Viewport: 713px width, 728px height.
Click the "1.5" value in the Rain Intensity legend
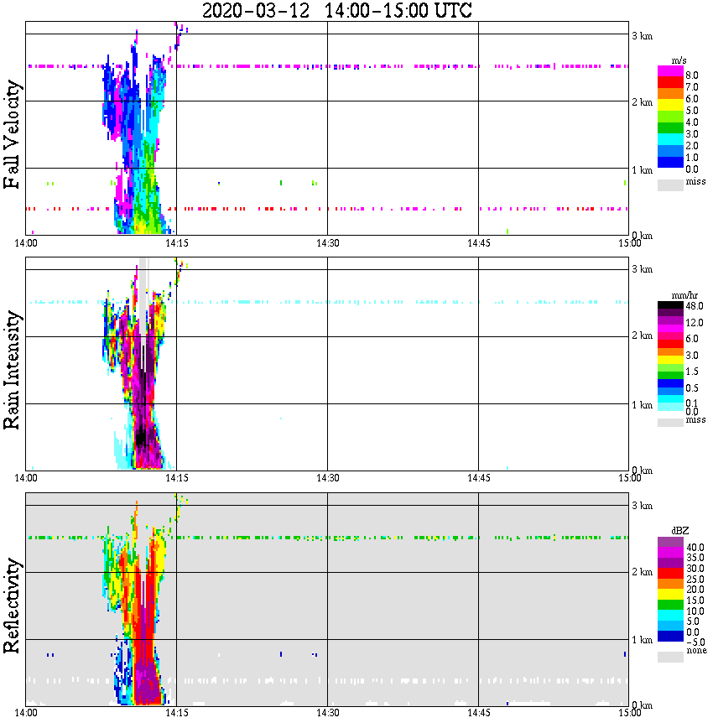coord(692,372)
